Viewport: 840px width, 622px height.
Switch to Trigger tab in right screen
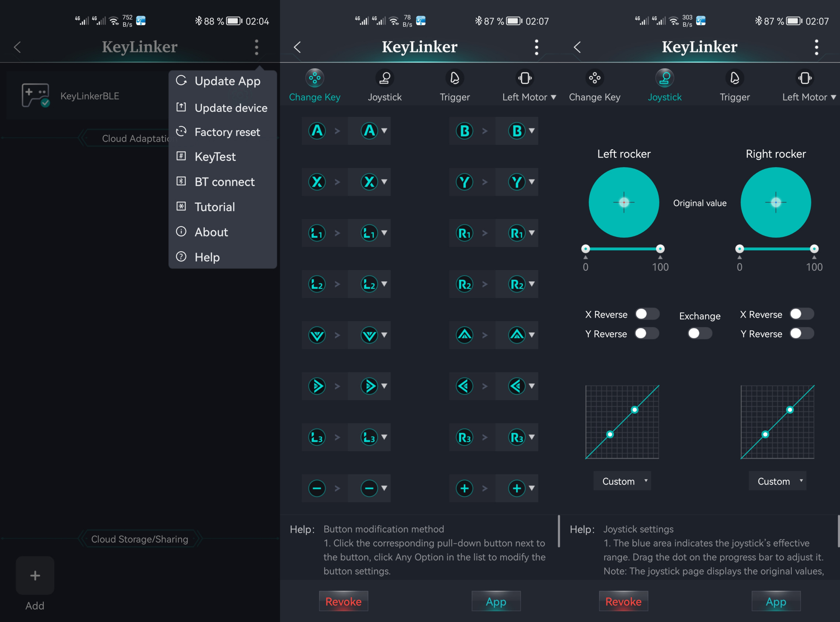(734, 86)
